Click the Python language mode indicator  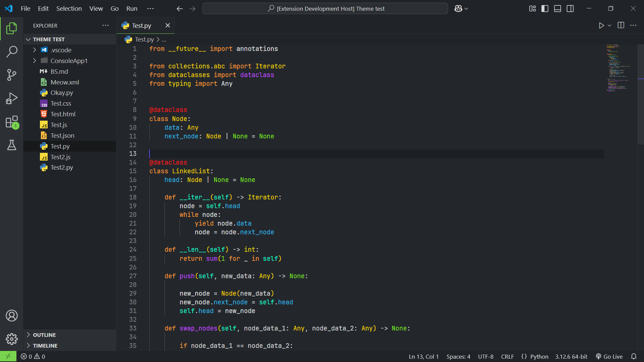[x=539, y=357]
